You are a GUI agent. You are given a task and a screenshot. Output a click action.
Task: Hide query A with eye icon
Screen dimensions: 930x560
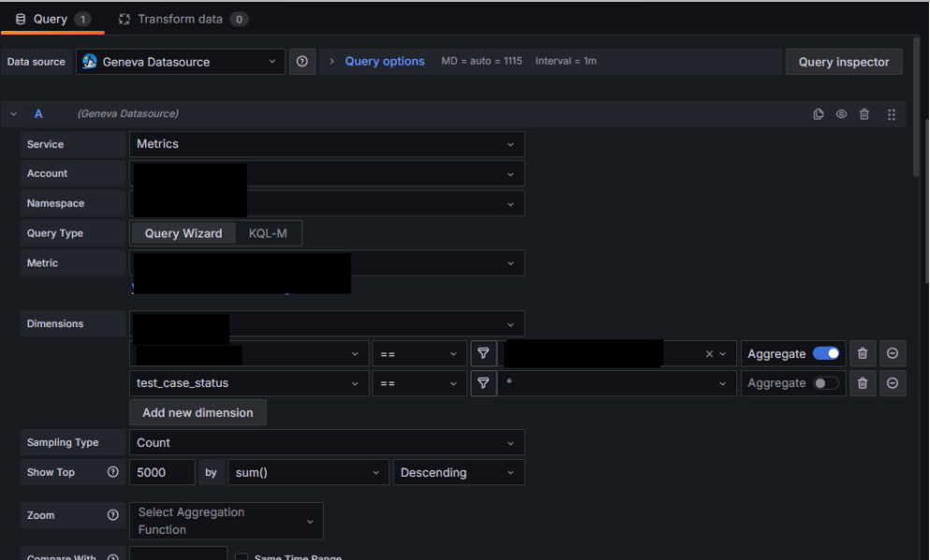pos(841,114)
